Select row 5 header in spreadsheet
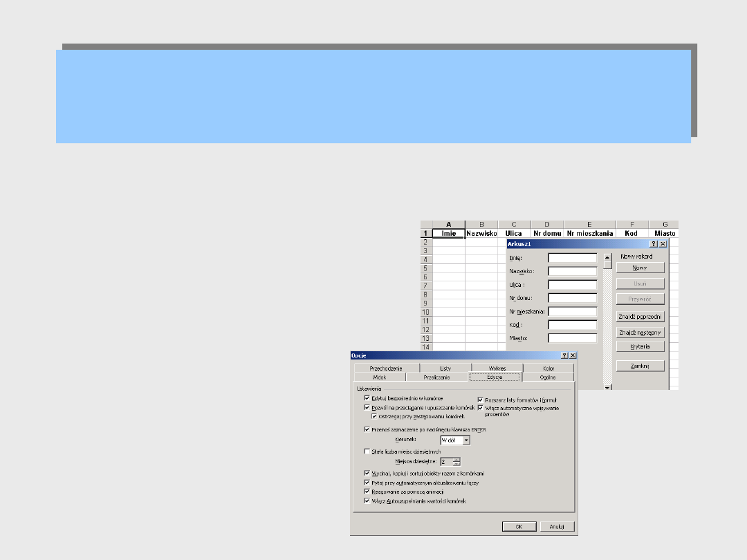747x560 pixels. point(426,268)
